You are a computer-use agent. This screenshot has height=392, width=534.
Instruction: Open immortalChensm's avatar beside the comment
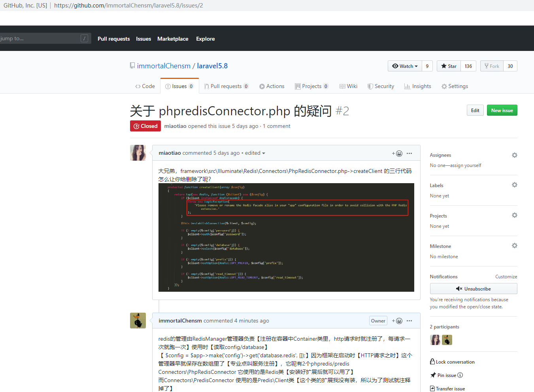click(x=138, y=321)
